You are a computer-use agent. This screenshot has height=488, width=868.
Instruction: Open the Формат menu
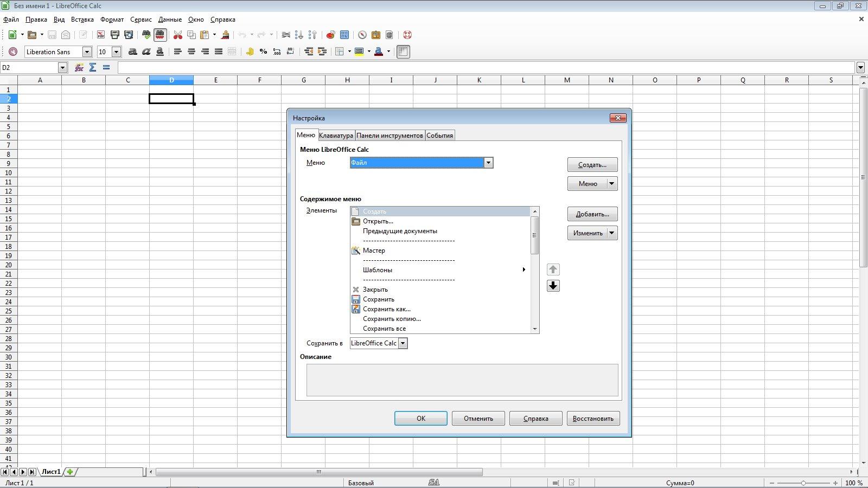point(112,20)
